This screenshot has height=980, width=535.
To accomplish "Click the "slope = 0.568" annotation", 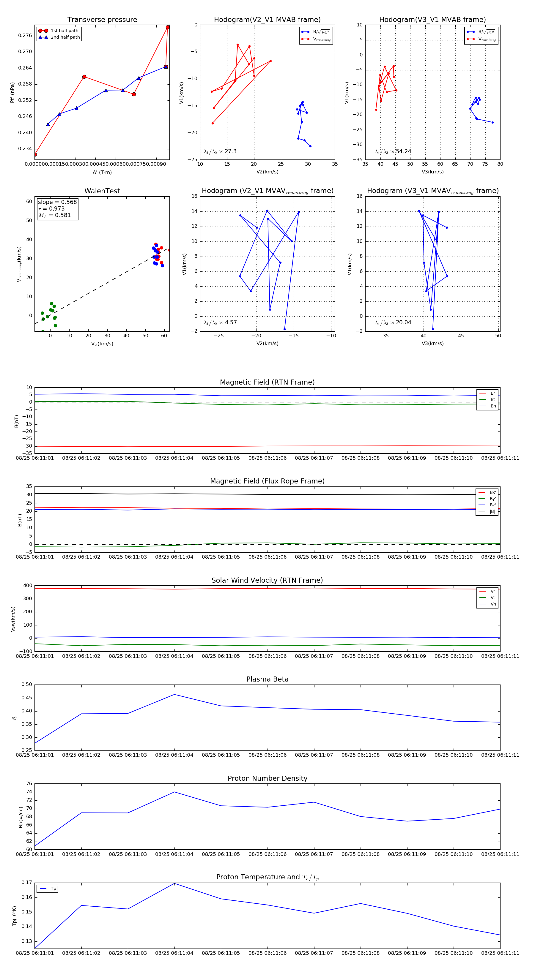I will (x=57, y=202).
